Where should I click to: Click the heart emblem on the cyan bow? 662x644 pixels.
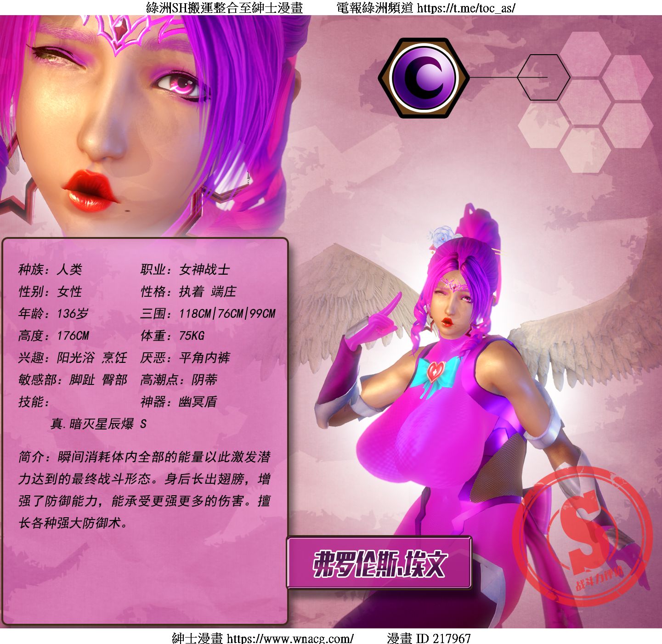434,371
